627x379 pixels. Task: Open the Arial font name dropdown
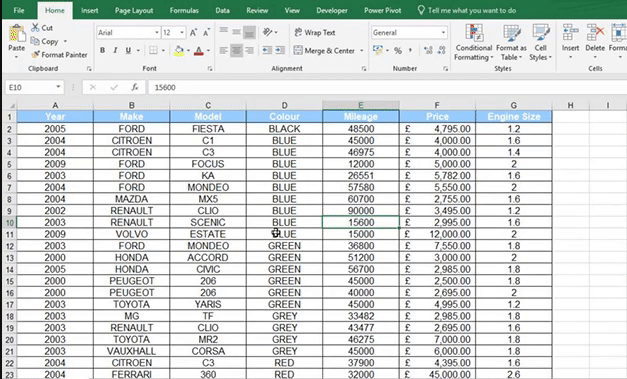click(x=157, y=33)
